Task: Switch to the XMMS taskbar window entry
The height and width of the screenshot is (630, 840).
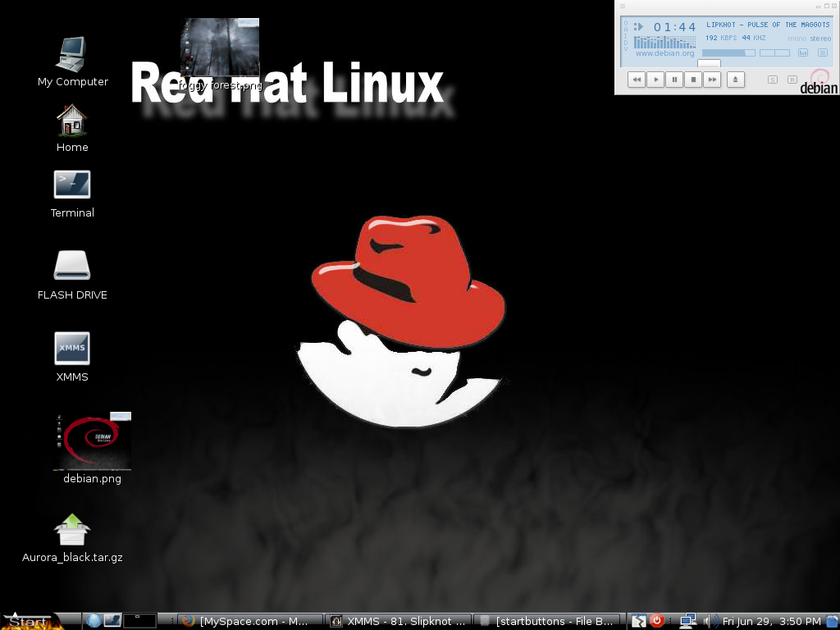Action: pyautogui.click(x=399, y=622)
